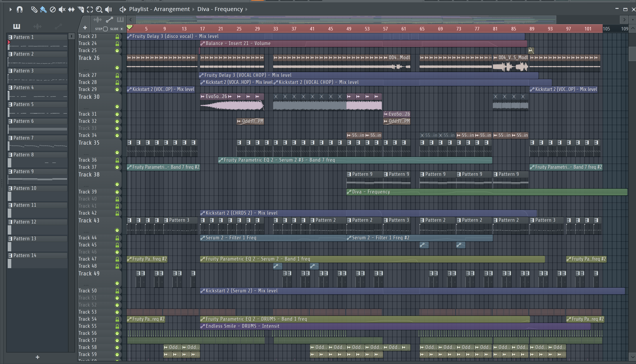Click the Track 43 name label
This screenshot has height=364, width=636.
click(x=89, y=221)
